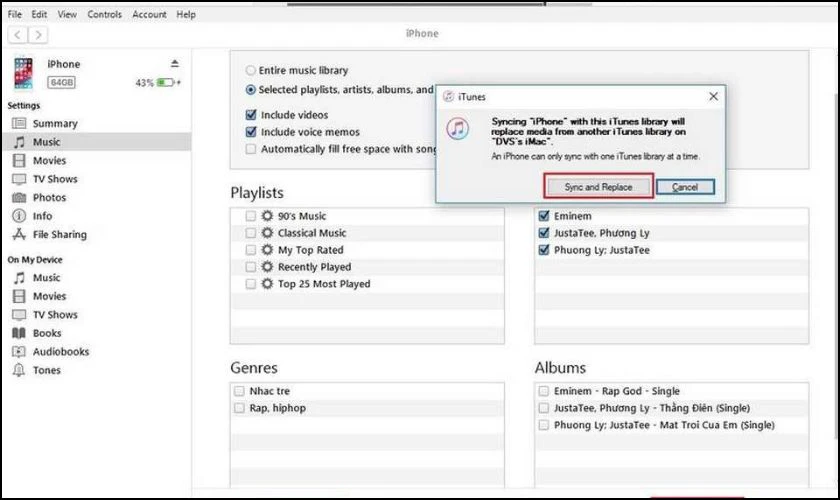Uncheck Phuong Ly; JustaTee artist checkbox
Viewport: 840px width, 500px height.
click(x=544, y=250)
